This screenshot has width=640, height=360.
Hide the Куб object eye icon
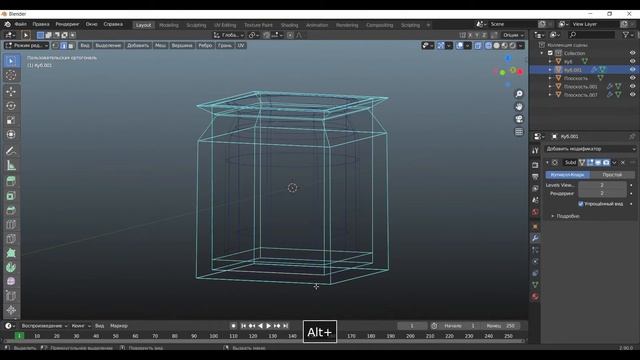click(x=632, y=61)
